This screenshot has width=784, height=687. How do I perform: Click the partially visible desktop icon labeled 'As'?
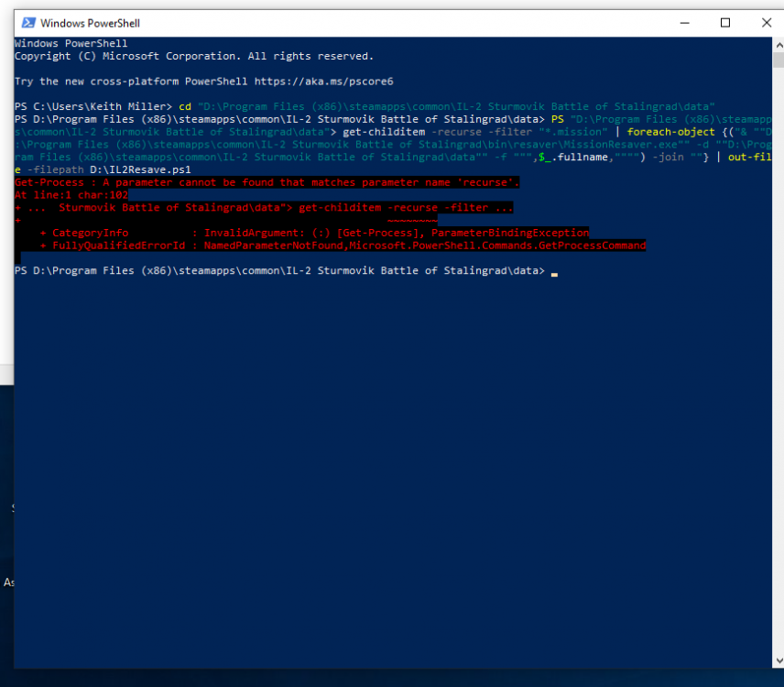(6, 583)
